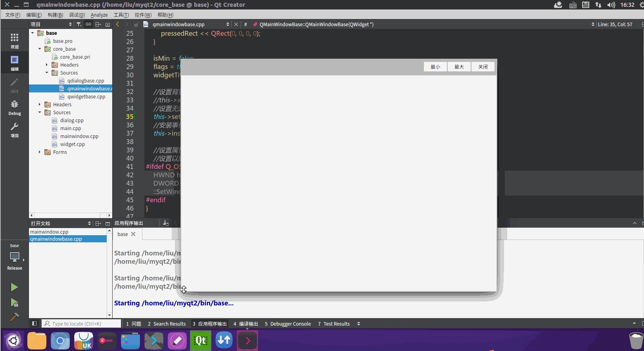Toggle synchronize with editor link icon
Image resolution: width=644 pixels, height=351 pixels.
[88, 24]
